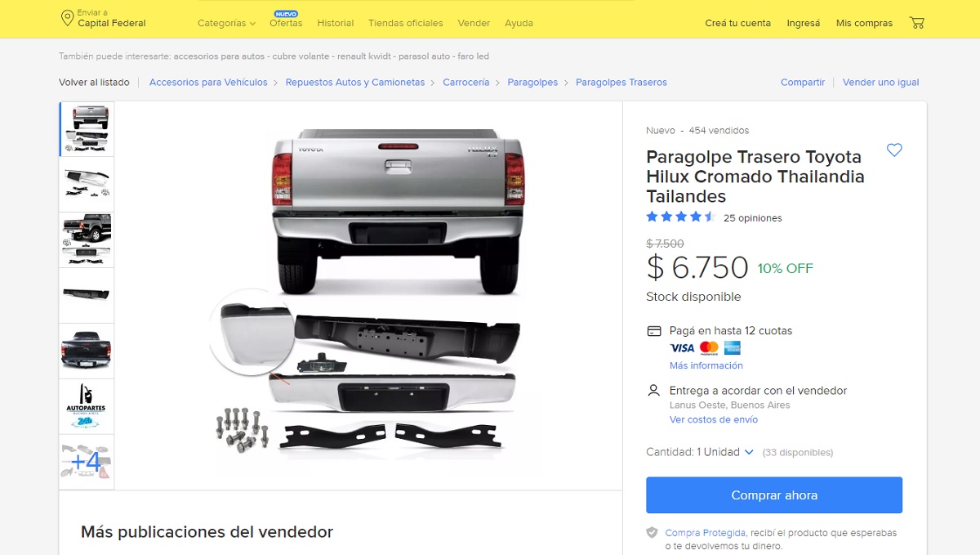Show more photos via +4 thumbnail
980x555 pixels.
point(86,462)
